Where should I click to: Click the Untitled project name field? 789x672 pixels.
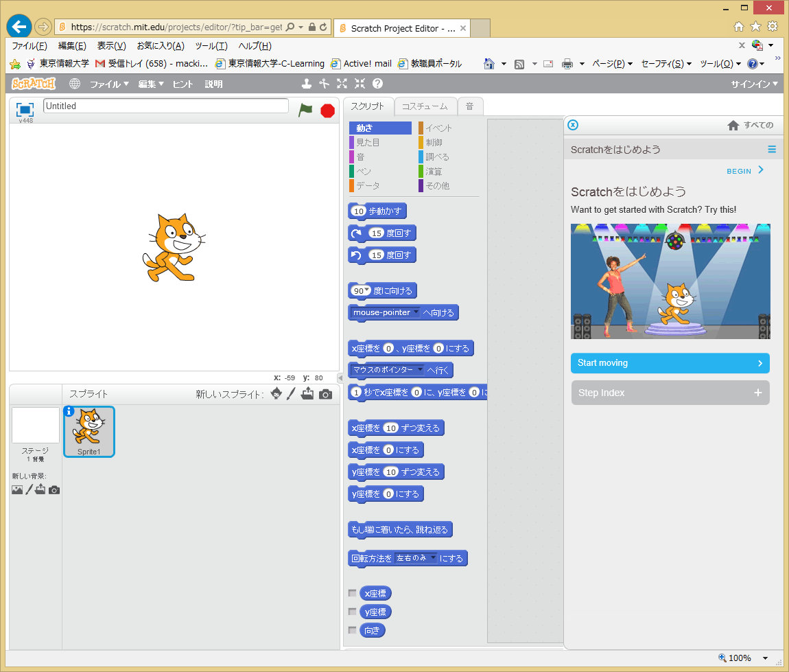166,106
